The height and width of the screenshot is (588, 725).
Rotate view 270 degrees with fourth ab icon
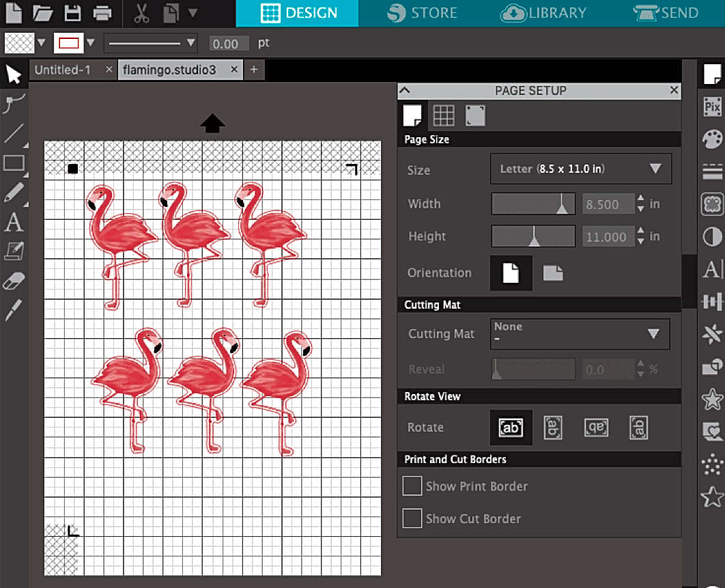coord(638,428)
